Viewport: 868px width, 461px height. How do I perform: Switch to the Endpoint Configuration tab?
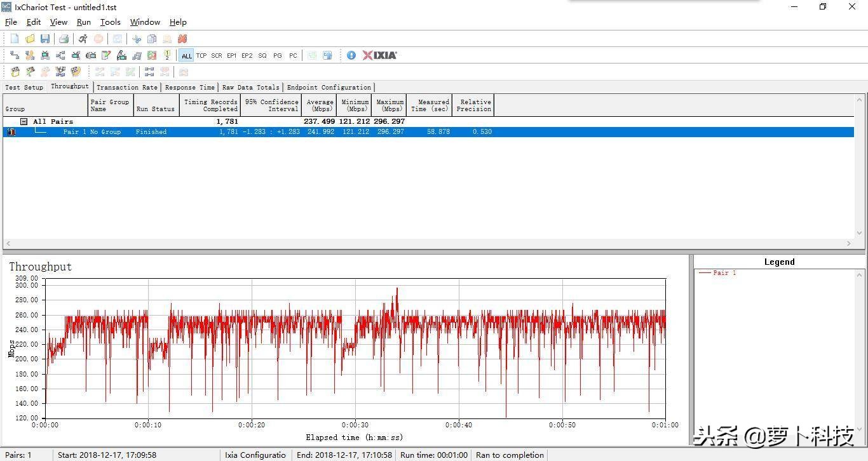(329, 87)
